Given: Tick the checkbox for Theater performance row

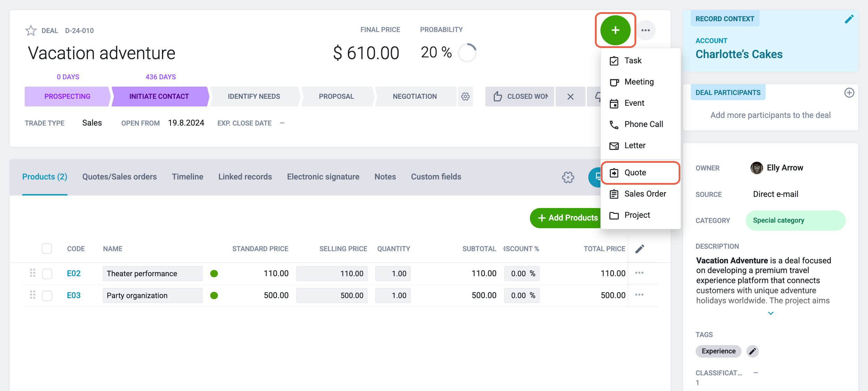Looking at the screenshot, I should tap(47, 274).
